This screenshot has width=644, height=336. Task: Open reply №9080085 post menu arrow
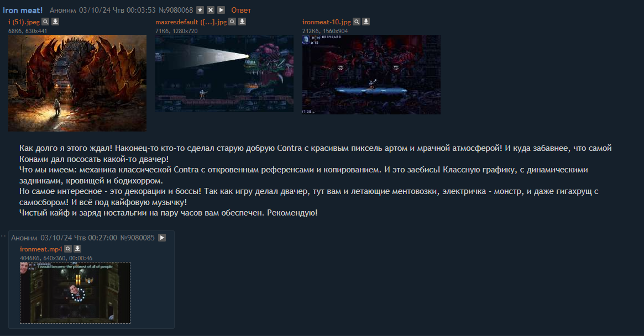(162, 238)
